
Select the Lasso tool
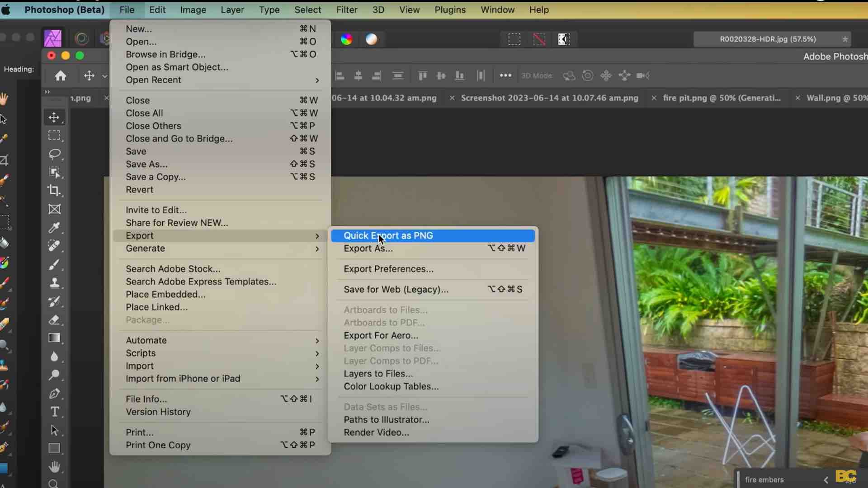click(x=54, y=154)
